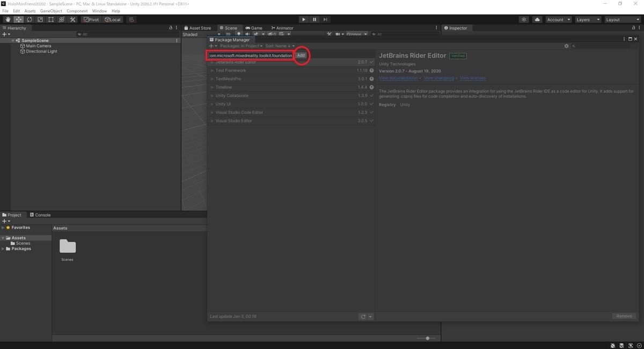Viewport: 644px width, 349px height.
Task: Switch to the Asset Store tab
Action: pyautogui.click(x=197, y=28)
